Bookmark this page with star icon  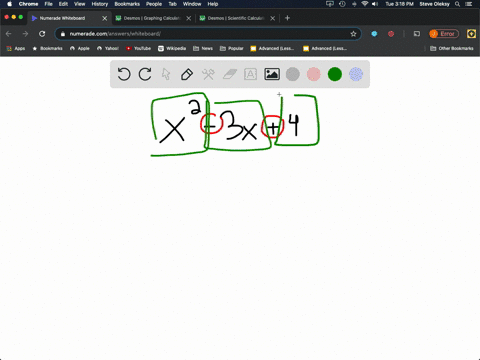point(353,34)
